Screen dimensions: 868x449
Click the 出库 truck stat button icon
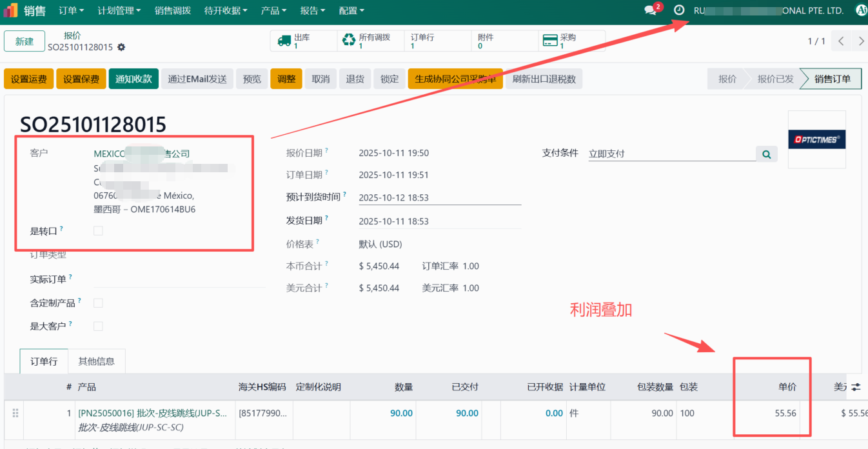[x=284, y=40]
